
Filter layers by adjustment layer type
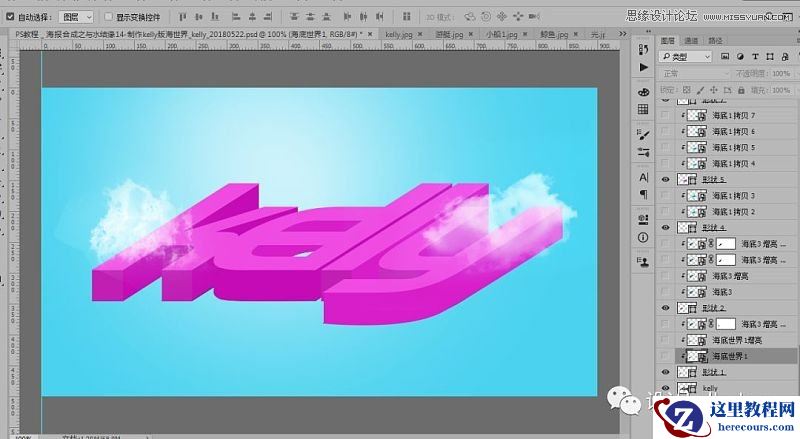tap(740, 57)
